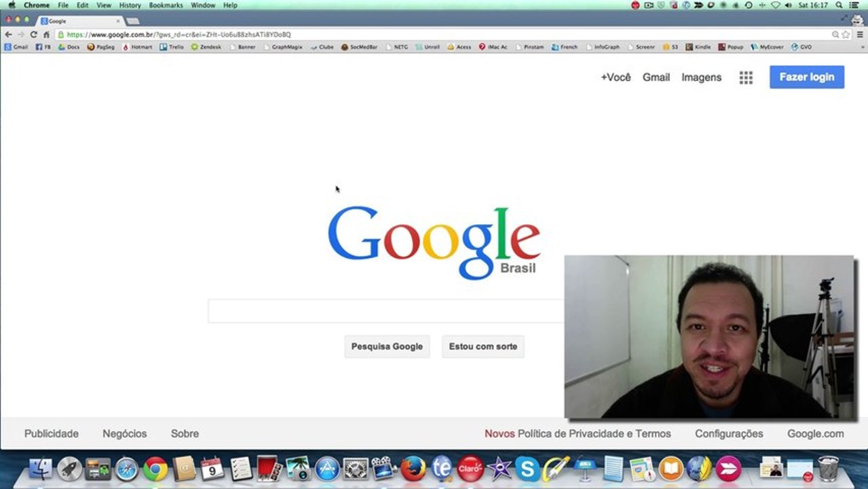The image size is (868, 489).
Task: Open the Bookmarks menu
Action: point(166,5)
